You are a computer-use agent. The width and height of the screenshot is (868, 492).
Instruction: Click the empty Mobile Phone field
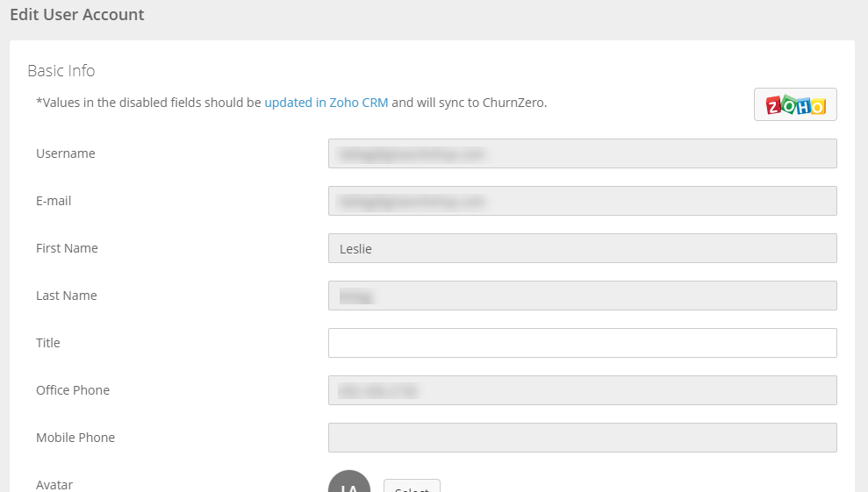[583, 438]
